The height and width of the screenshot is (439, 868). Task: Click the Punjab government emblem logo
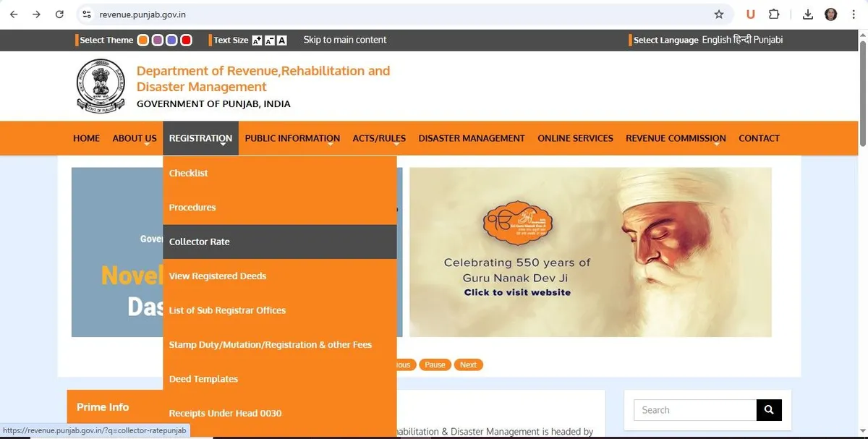101,86
